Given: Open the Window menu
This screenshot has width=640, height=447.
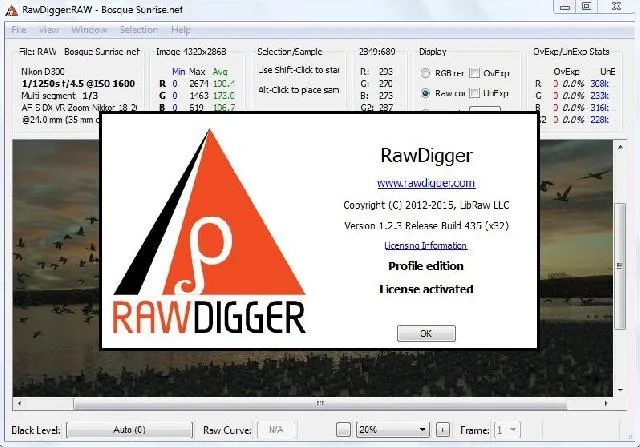Looking at the screenshot, I should pyautogui.click(x=89, y=30).
